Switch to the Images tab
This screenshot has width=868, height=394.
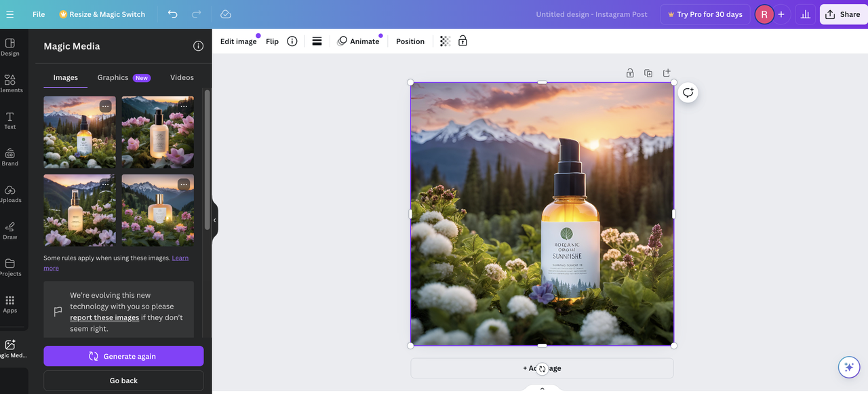pos(66,77)
